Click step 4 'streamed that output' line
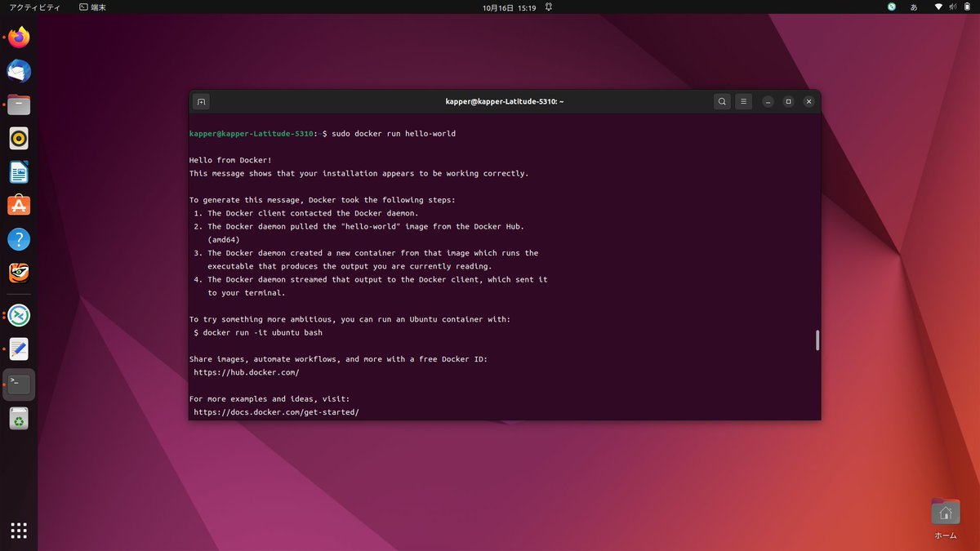 [x=371, y=279]
